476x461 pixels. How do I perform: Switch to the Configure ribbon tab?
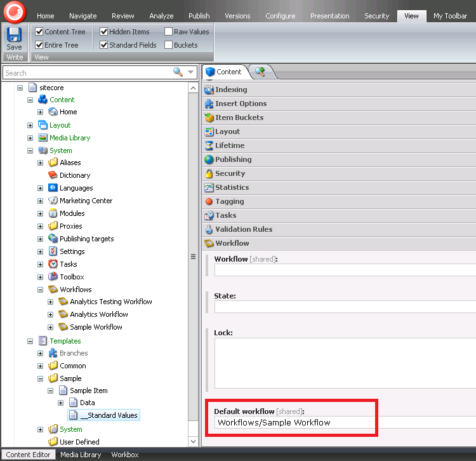280,16
